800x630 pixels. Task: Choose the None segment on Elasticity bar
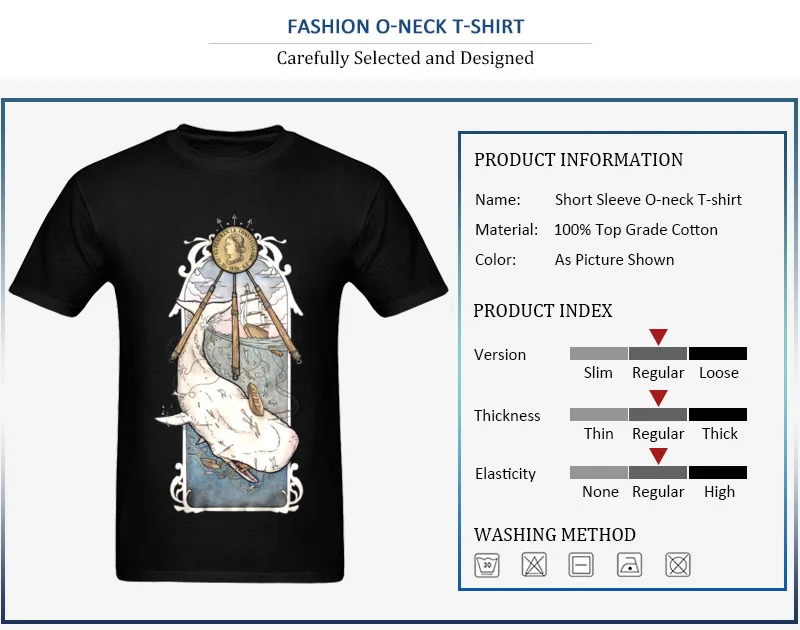tap(598, 472)
